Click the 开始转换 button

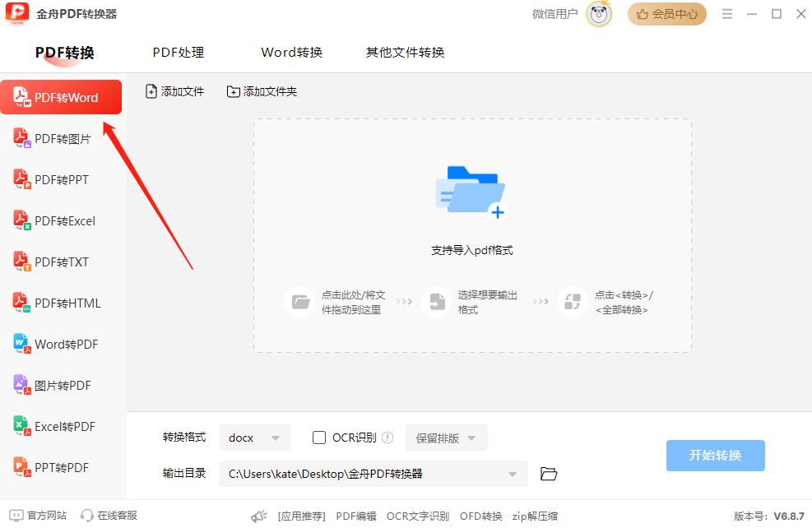click(715, 456)
